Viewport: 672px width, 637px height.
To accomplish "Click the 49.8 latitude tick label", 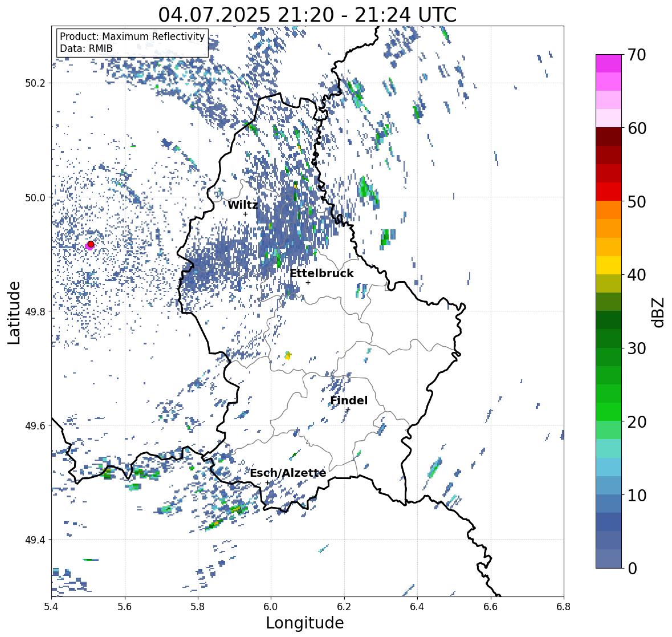I will click(36, 311).
